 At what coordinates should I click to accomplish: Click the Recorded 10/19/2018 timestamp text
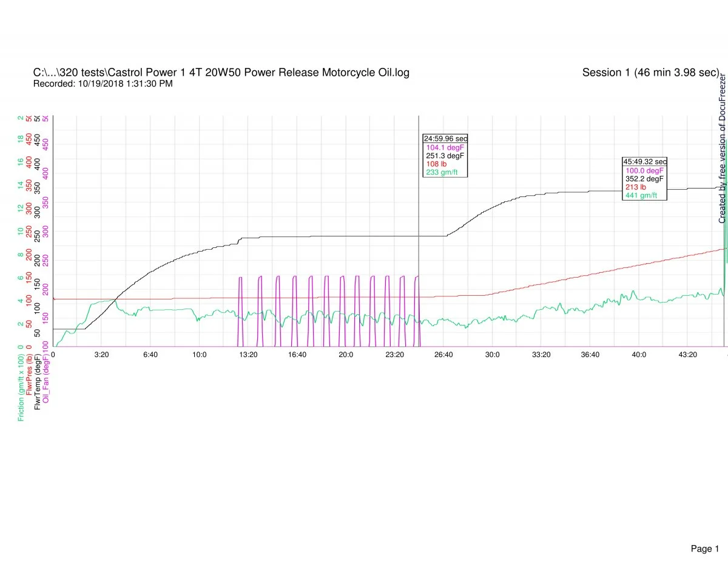103,84
